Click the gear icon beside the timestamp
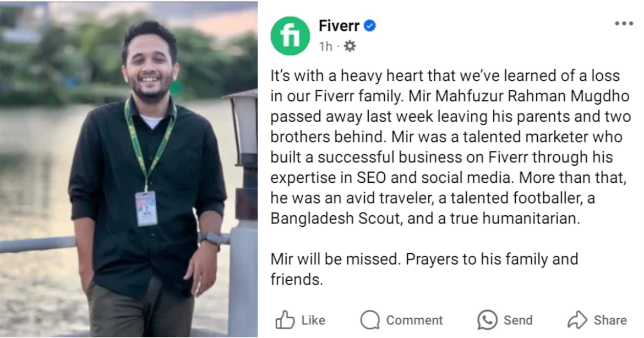Screen dimensions: 644x338 pyautogui.click(x=350, y=47)
